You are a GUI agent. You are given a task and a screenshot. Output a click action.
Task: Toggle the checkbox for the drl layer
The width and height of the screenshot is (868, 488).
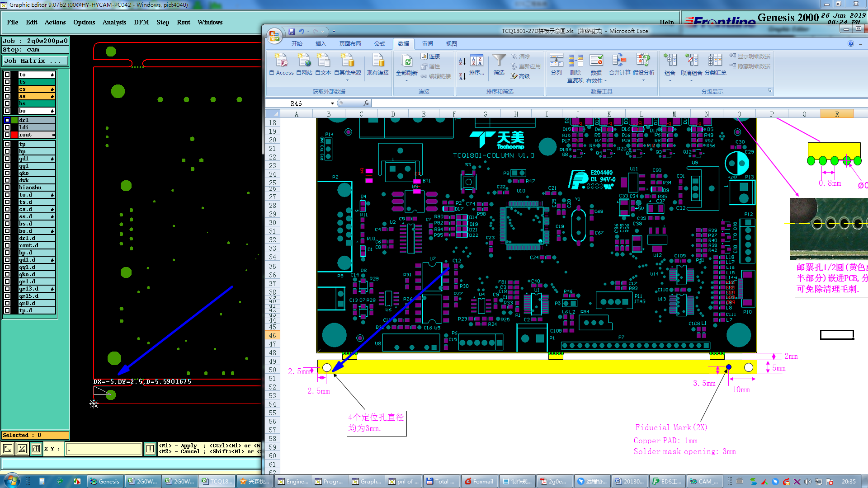(7, 120)
